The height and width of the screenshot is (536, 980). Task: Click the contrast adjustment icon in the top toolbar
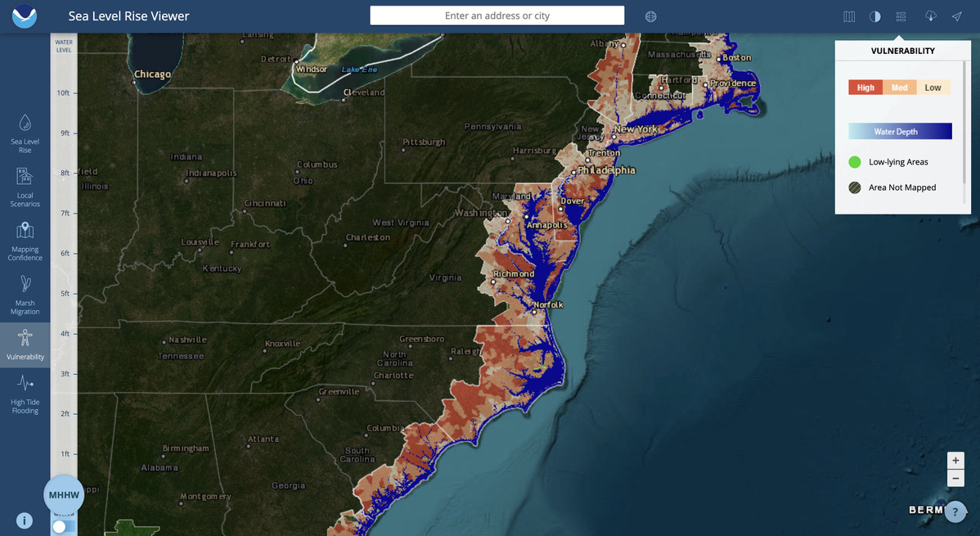click(x=875, y=16)
